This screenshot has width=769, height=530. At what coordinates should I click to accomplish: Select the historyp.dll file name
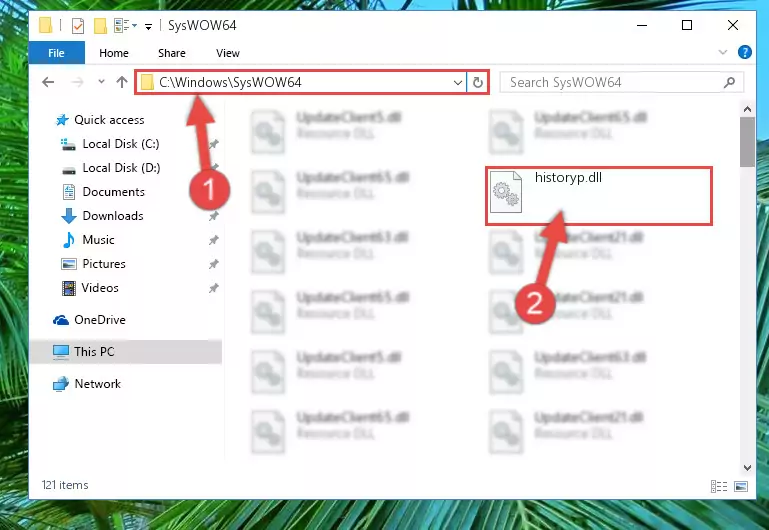[568, 177]
